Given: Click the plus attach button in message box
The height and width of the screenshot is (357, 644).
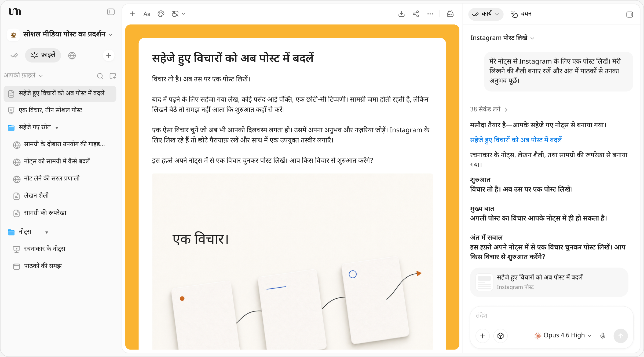Looking at the screenshot, I should tap(482, 336).
